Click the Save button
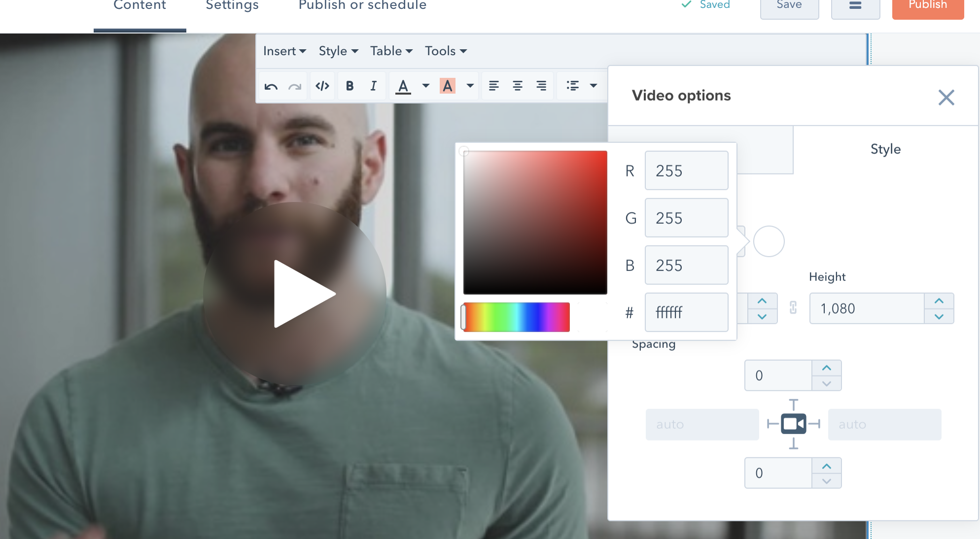980x539 pixels. (x=789, y=6)
